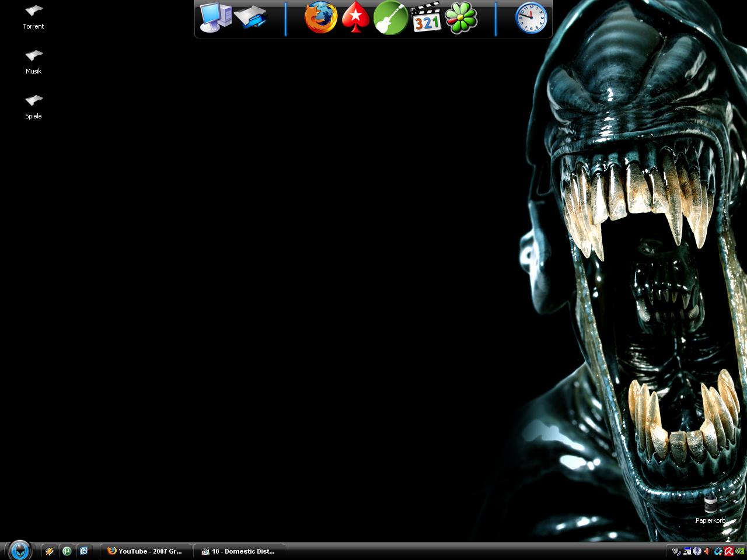
Task: Launch PokerStars red spade icon
Action: point(355,17)
